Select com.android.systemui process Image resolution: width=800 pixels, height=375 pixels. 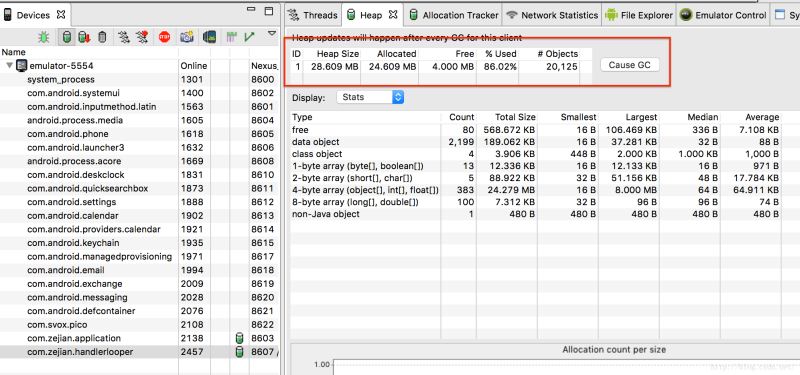[140, 93]
